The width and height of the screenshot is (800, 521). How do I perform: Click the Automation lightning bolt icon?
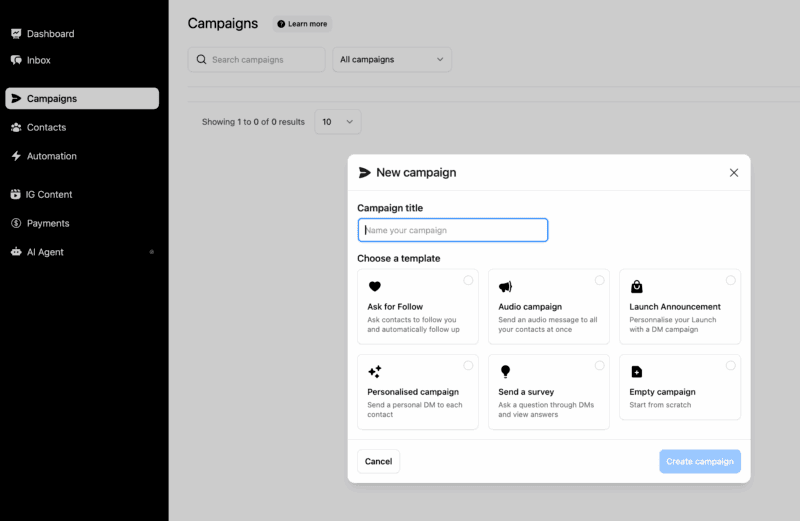[16, 156]
